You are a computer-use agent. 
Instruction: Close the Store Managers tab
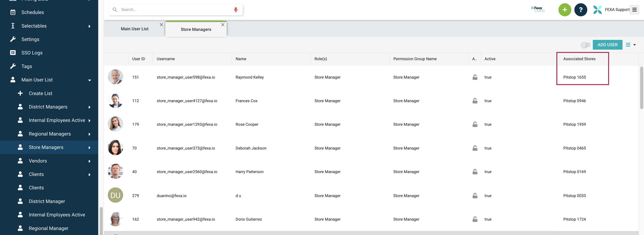[222, 25]
